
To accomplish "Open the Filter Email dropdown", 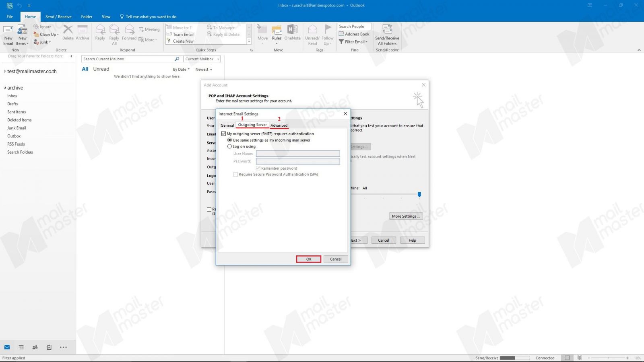I will click(353, 42).
